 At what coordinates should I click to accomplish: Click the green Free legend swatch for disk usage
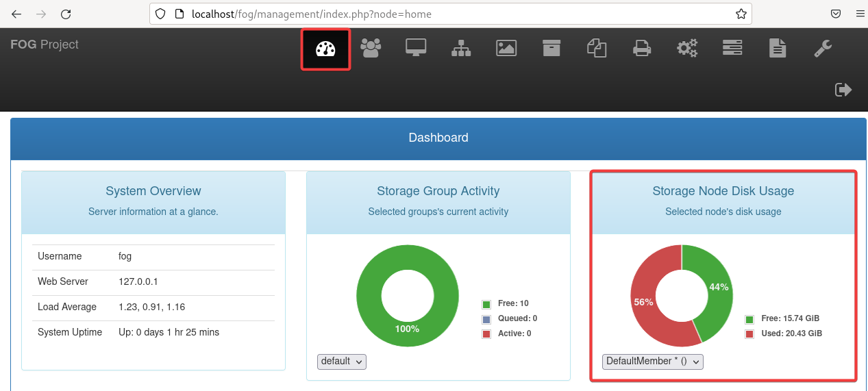point(749,319)
